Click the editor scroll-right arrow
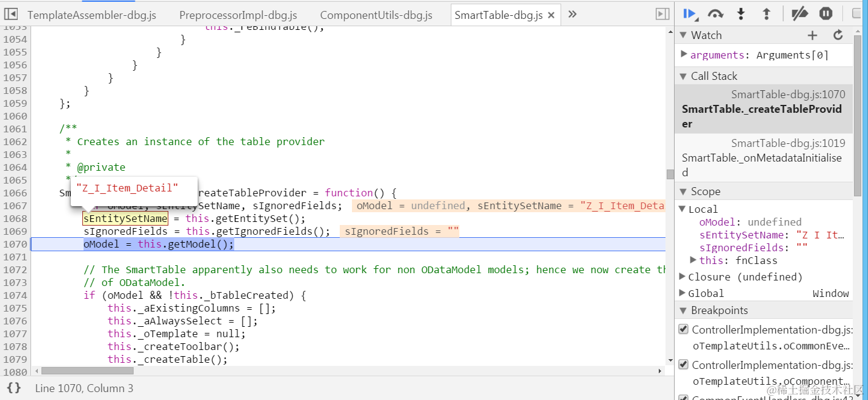 [660, 371]
